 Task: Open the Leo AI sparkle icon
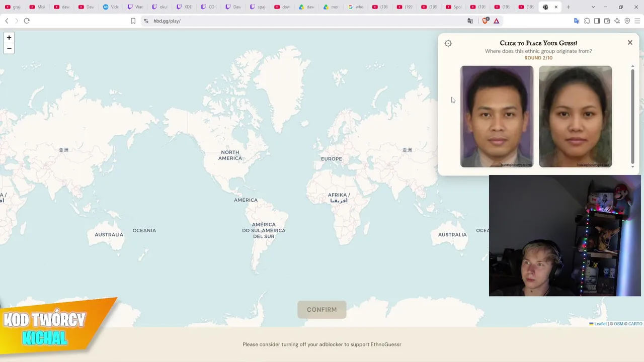point(617,21)
